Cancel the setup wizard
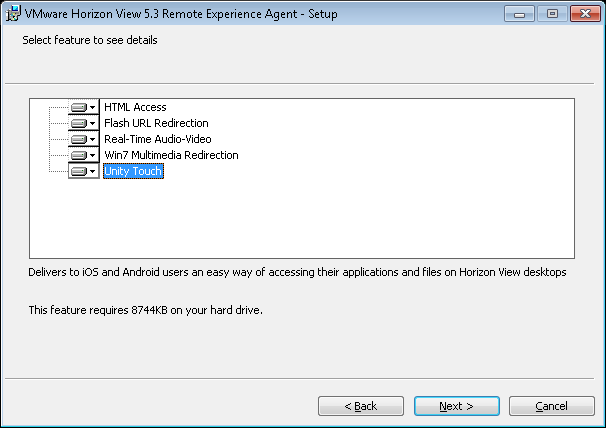 (552, 406)
